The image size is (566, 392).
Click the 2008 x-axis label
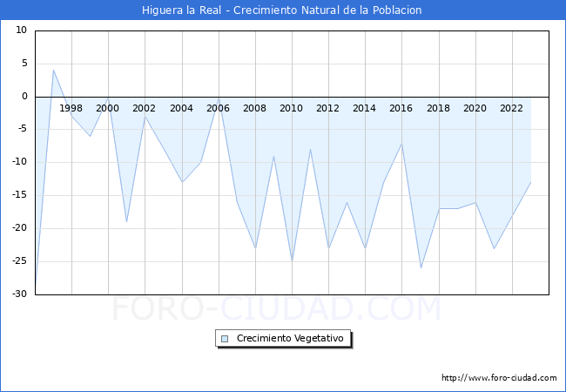[254, 108]
